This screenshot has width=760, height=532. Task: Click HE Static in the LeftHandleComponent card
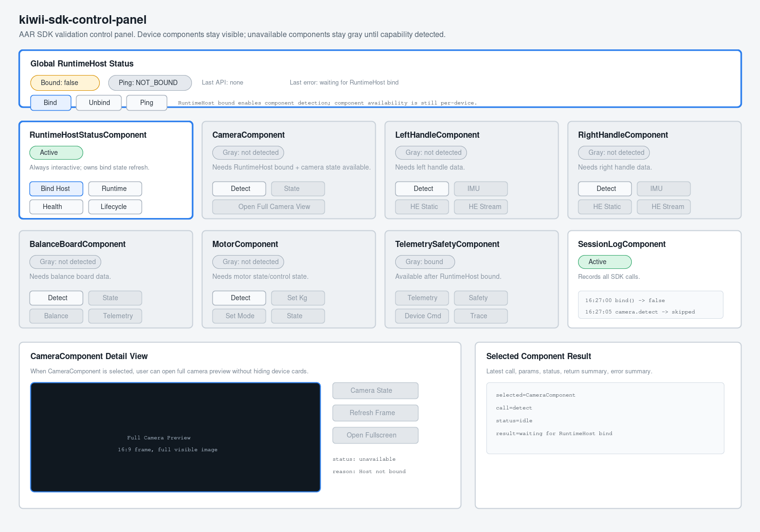pyautogui.click(x=422, y=207)
